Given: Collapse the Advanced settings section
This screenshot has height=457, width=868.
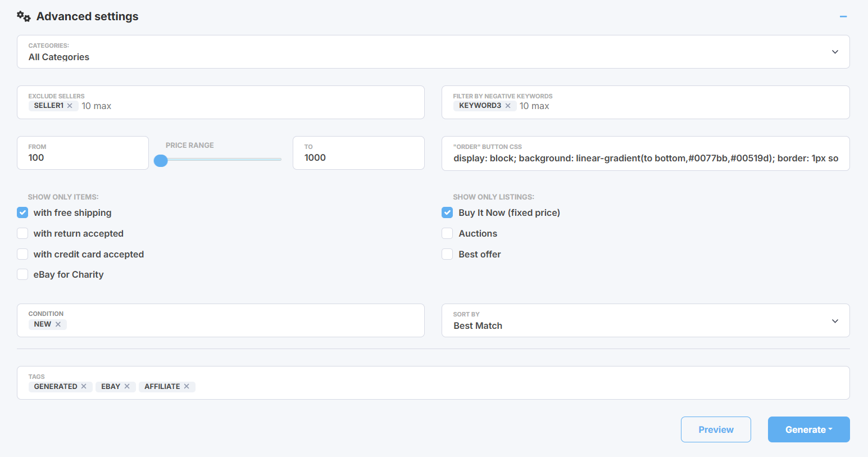Looking at the screenshot, I should pyautogui.click(x=843, y=17).
